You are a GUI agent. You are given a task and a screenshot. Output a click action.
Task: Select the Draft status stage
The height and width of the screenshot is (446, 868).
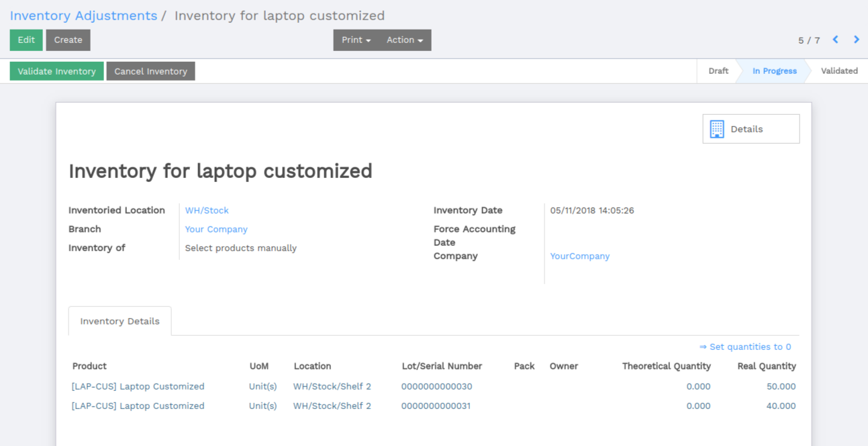[x=718, y=71]
